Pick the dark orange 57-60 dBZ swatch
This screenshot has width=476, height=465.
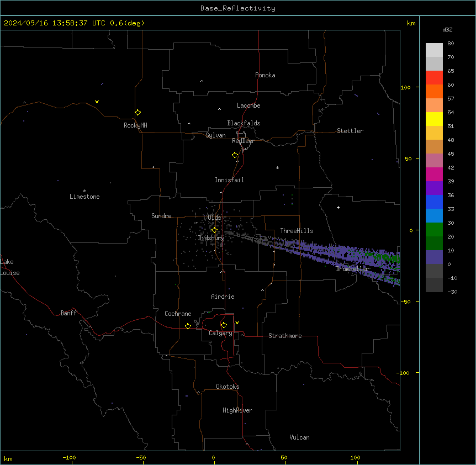(x=434, y=91)
